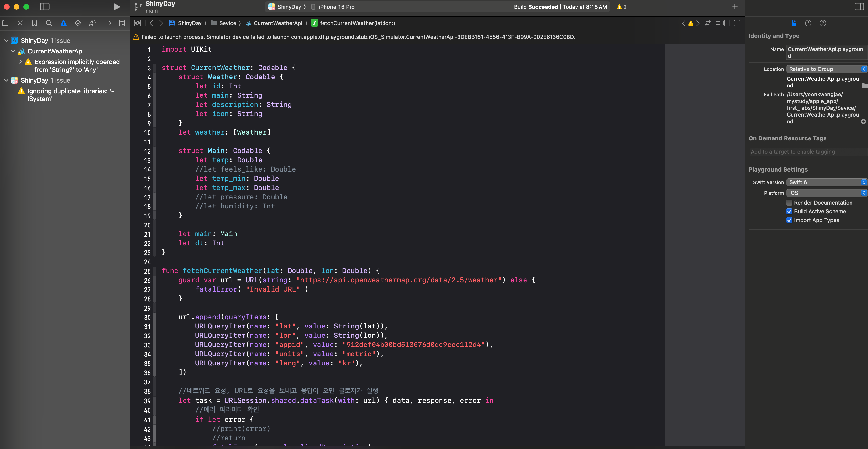The height and width of the screenshot is (449, 868).
Task: Click the 'Failed to launch process' banner
Action: click(x=437, y=37)
